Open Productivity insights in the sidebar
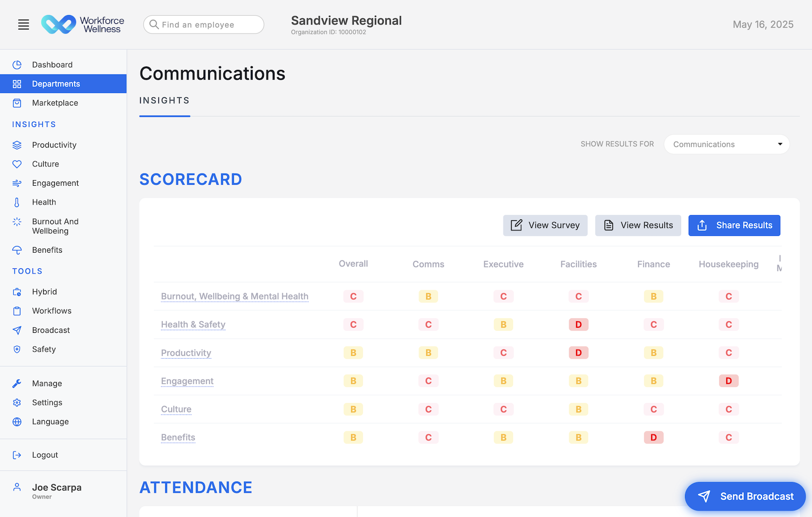This screenshot has height=517, width=812. (x=54, y=145)
